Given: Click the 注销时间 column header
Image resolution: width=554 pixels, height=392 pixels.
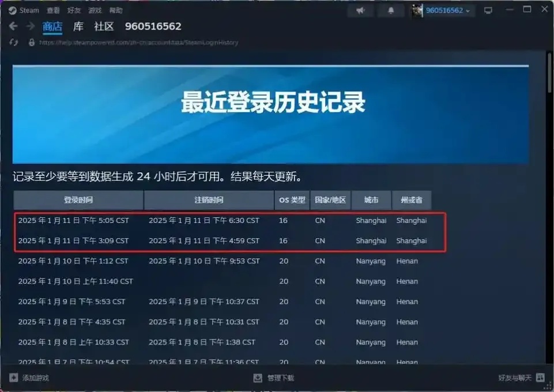Looking at the screenshot, I should click(x=209, y=200).
